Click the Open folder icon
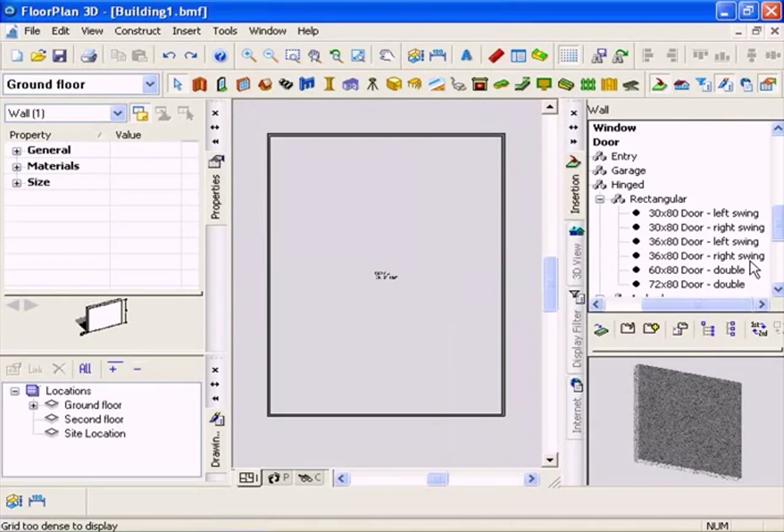The width and height of the screenshot is (784, 532). coord(38,56)
